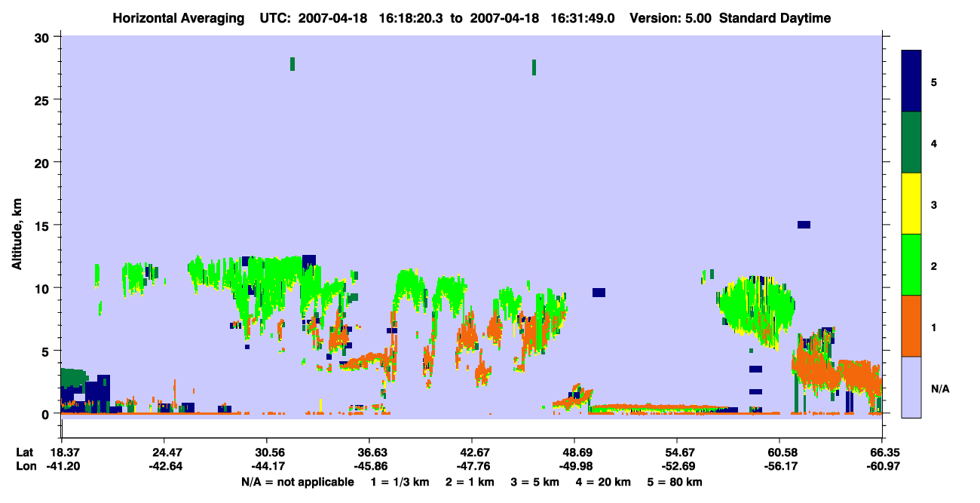Click the 'N/A = not applicable' legend text

(x=297, y=482)
